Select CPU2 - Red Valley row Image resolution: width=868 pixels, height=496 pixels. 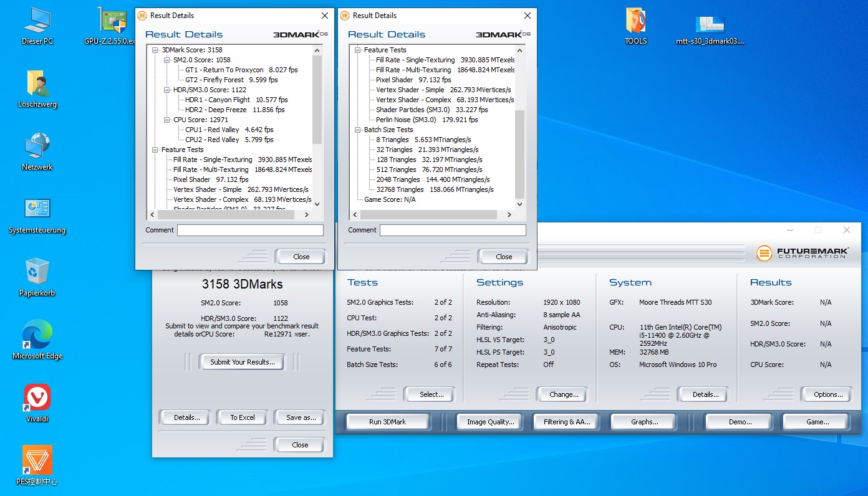(x=229, y=140)
